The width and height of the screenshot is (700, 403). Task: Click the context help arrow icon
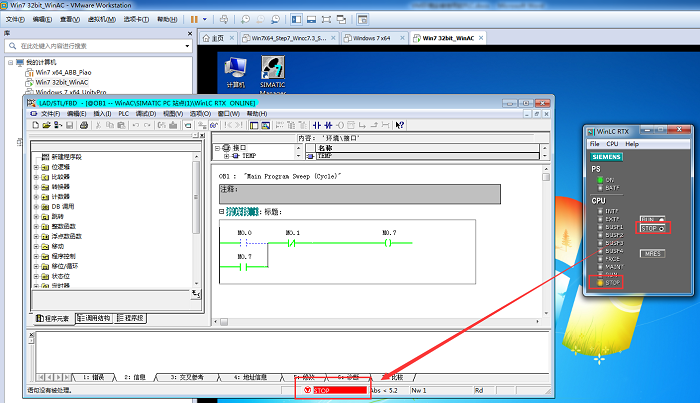point(400,125)
